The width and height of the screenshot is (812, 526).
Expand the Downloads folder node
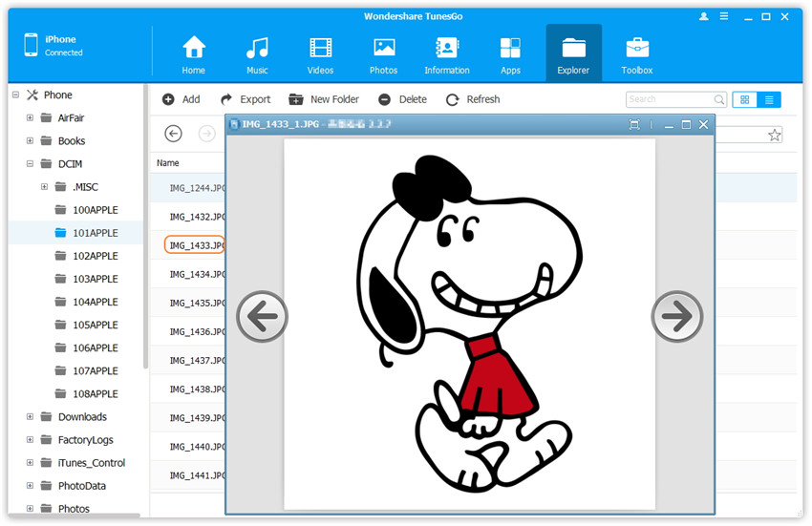31,417
